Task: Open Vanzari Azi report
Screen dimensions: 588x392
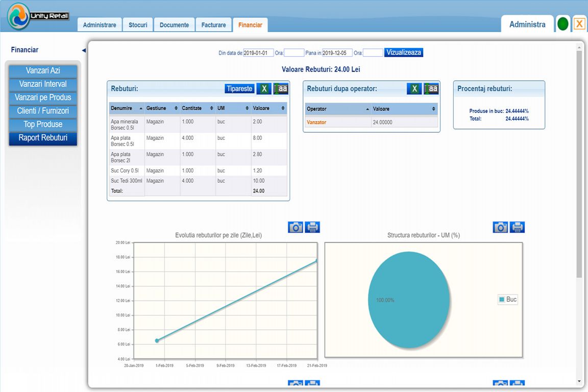Action: click(43, 70)
